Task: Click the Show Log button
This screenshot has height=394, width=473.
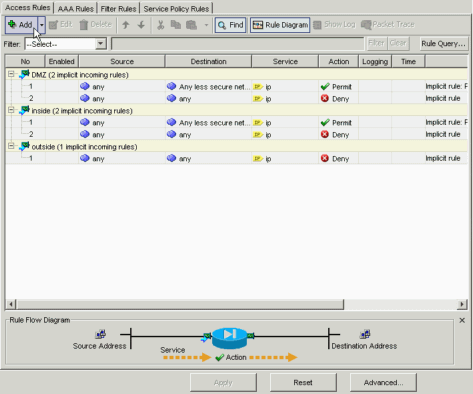Action: point(335,25)
